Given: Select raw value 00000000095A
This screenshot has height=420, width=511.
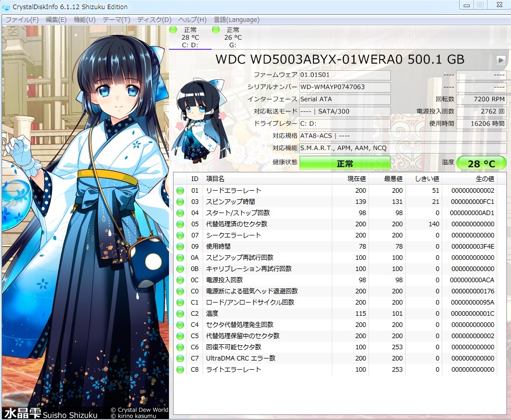Looking at the screenshot, I should coord(472,303).
